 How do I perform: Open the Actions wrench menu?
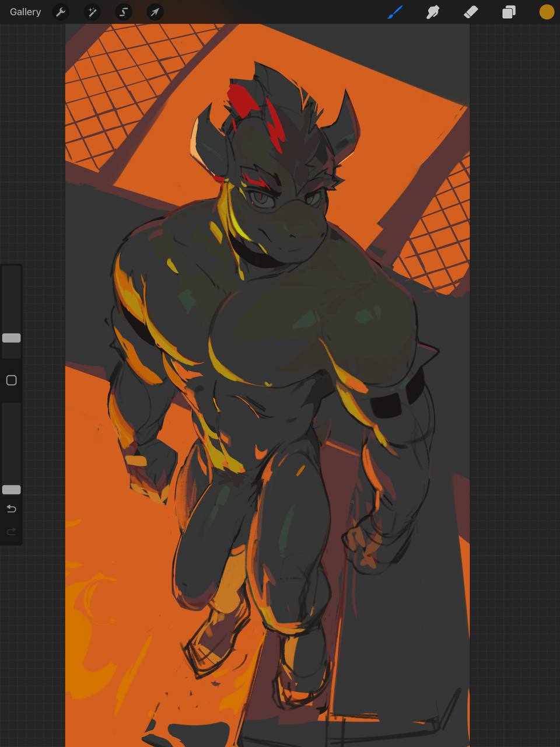pos(61,12)
